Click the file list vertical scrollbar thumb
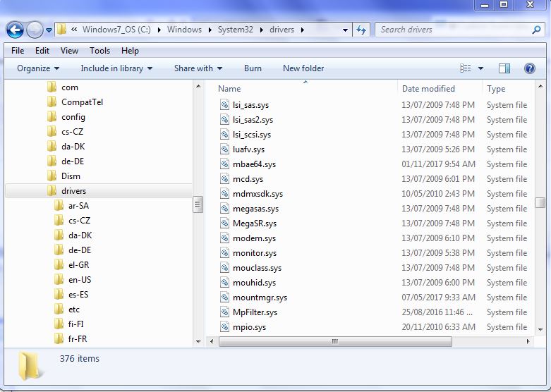 [x=540, y=202]
